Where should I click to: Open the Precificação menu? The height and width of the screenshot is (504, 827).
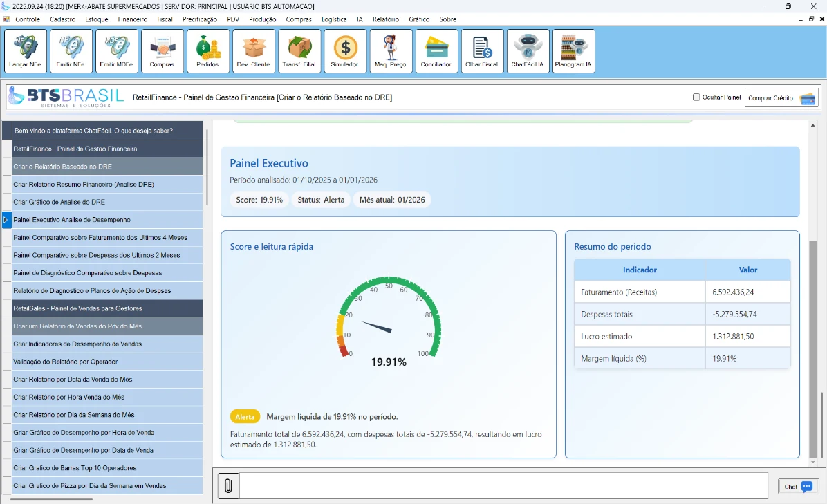200,19
